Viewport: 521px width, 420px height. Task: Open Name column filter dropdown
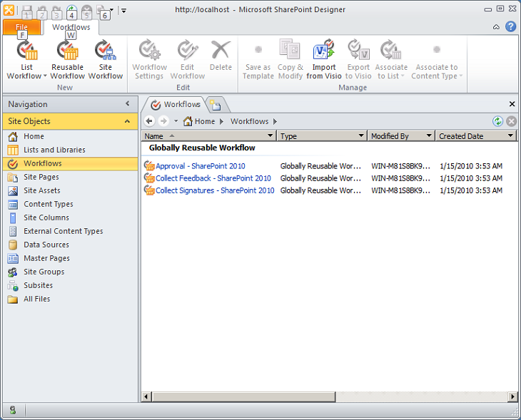pyautogui.click(x=270, y=135)
